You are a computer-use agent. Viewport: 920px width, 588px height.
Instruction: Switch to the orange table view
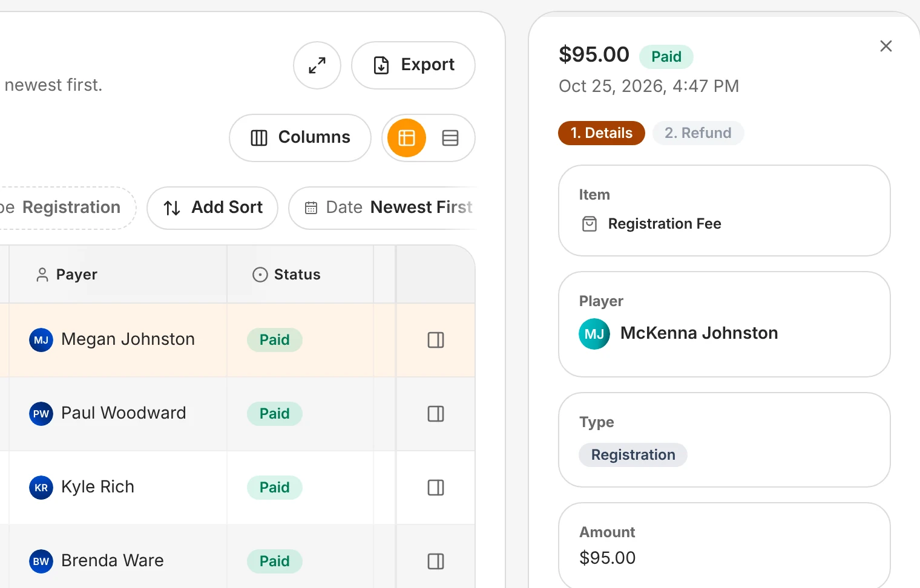[x=407, y=138]
